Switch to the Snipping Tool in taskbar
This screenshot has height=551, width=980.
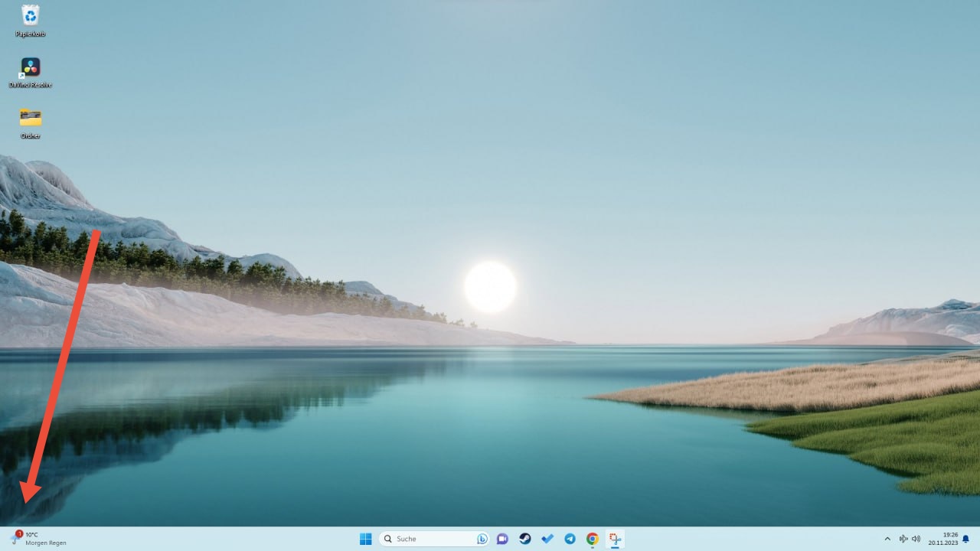pyautogui.click(x=615, y=539)
